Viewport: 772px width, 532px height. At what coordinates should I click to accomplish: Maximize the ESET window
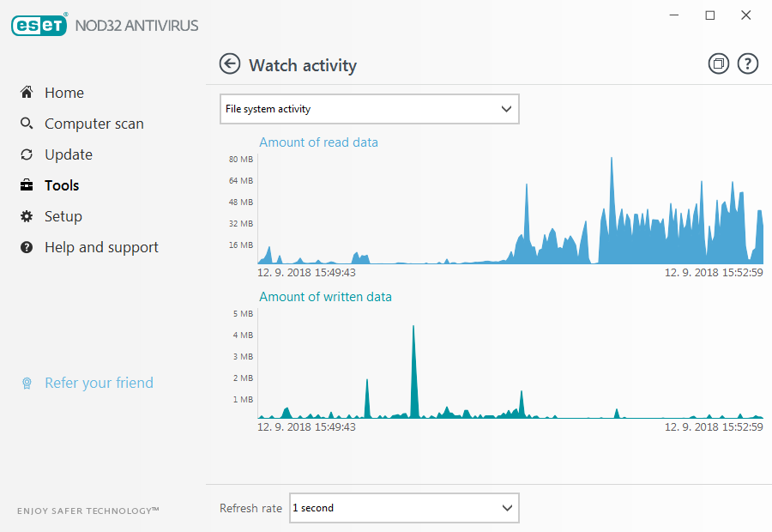tap(710, 15)
